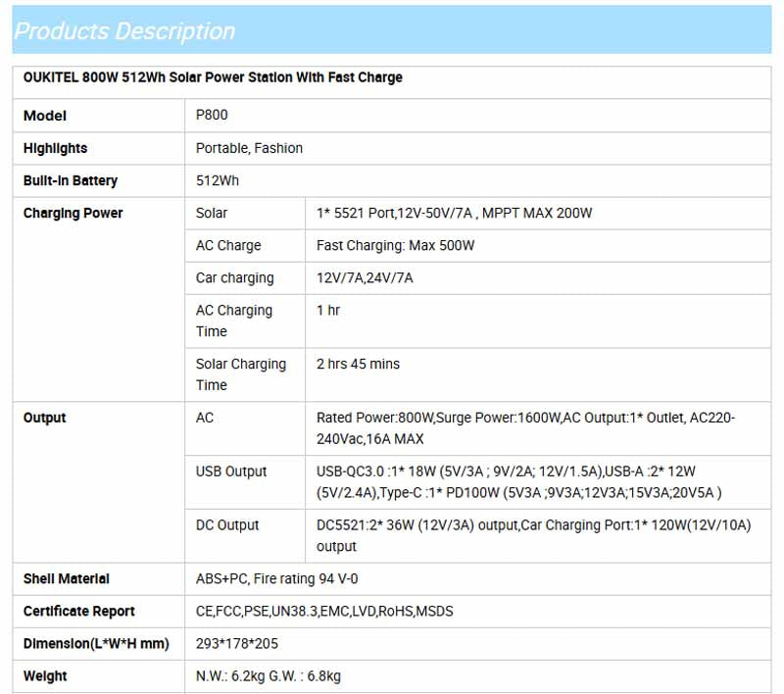Click the 'DC5521:2* 36W (12V/3A) output' text
This screenshot has height=694, width=784.
pos(418,525)
